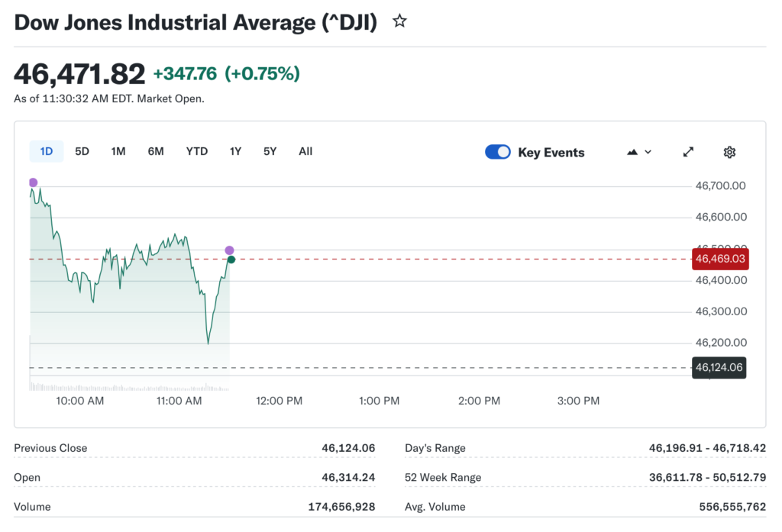Image resolution: width=782 pixels, height=532 pixels.
Task: Toggle the Key Events switch
Action: pos(498,152)
